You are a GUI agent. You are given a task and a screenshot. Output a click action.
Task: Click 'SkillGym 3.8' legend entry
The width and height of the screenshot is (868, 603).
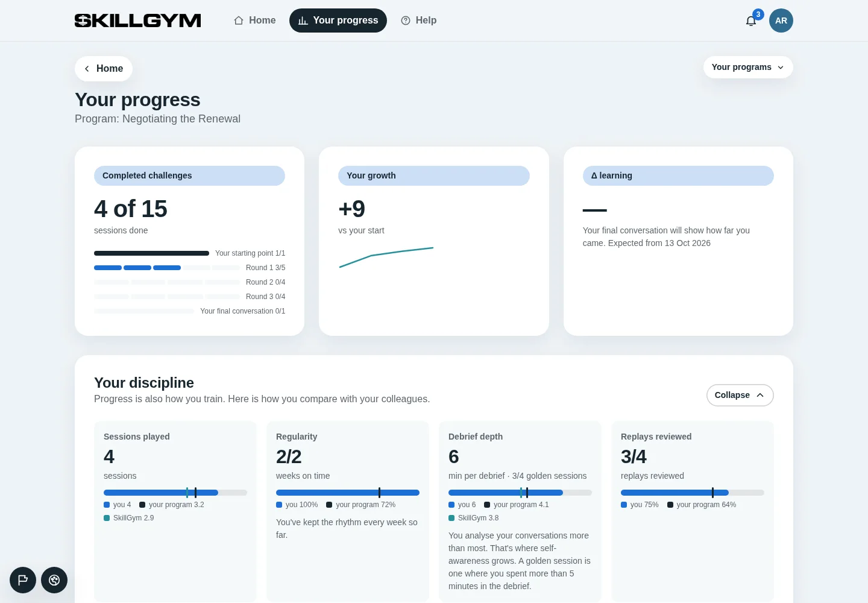click(474, 518)
